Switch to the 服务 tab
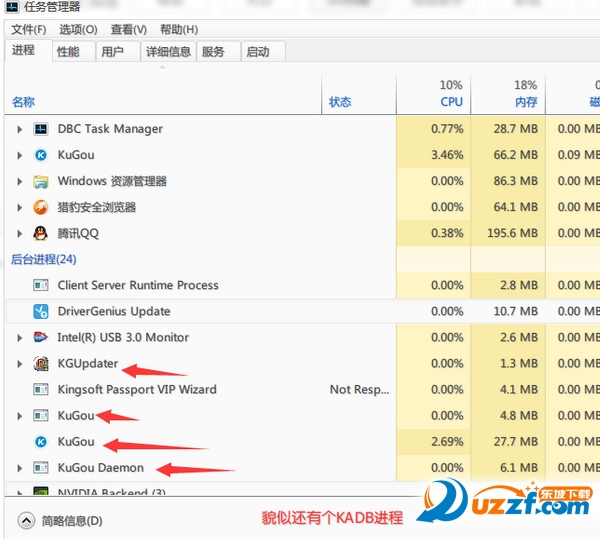Image resolution: width=600 pixels, height=539 pixels. click(x=218, y=51)
